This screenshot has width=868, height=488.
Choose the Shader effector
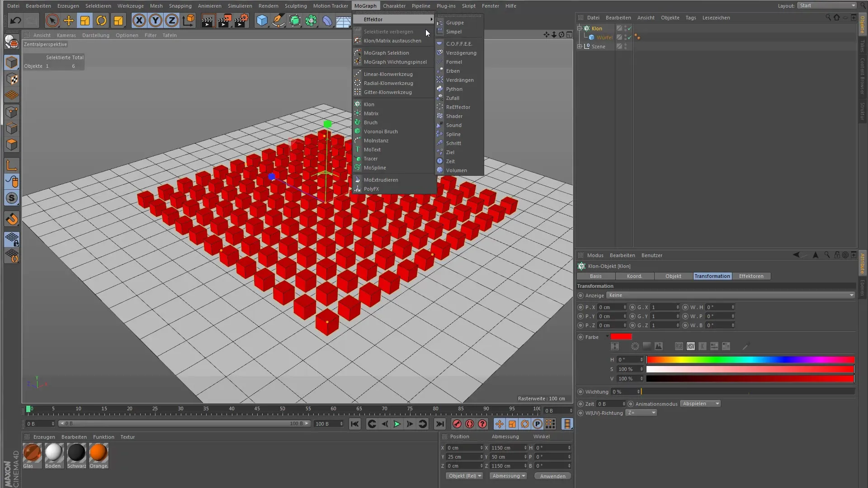click(454, 116)
